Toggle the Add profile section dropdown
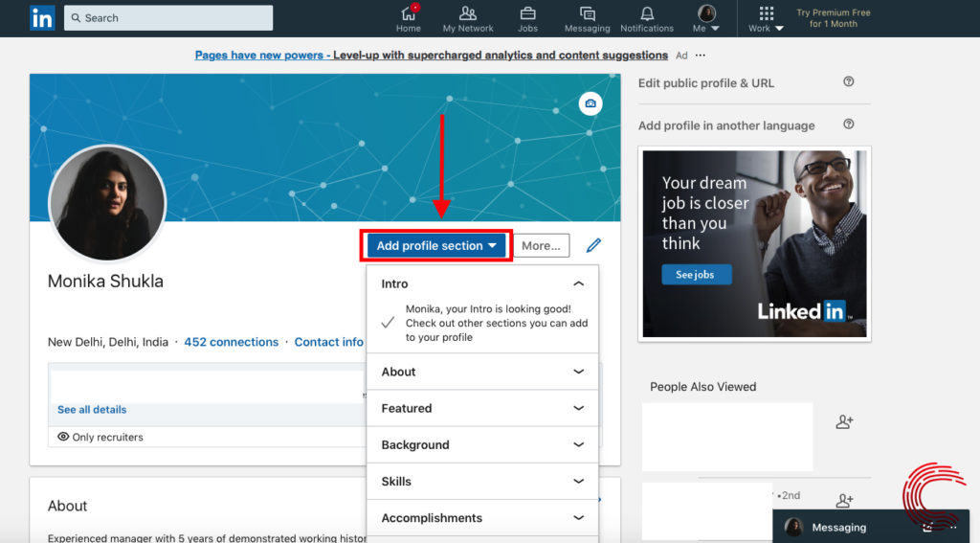This screenshot has height=543, width=980. [x=436, y=245]
